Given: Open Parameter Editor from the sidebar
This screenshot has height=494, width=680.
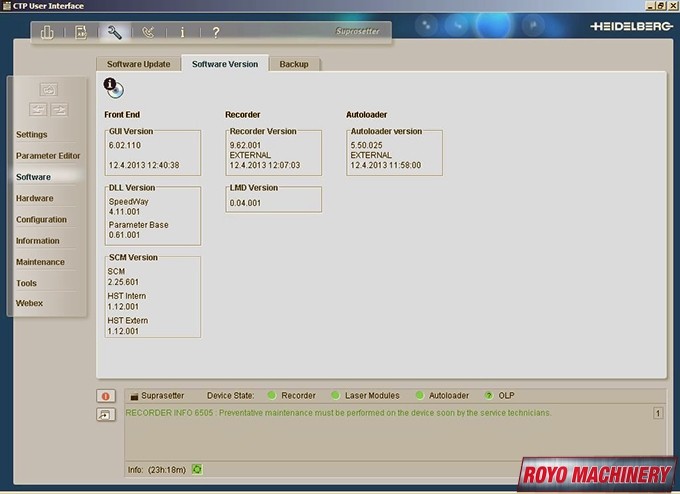Looking at the screenshot, I should 48,156.
